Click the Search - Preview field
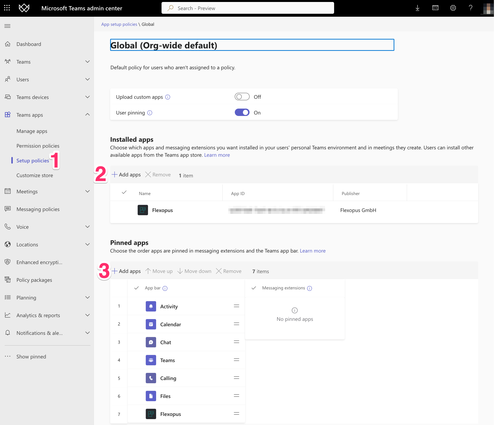Viewport: 504px width, 425px height. tap(248, 8)
